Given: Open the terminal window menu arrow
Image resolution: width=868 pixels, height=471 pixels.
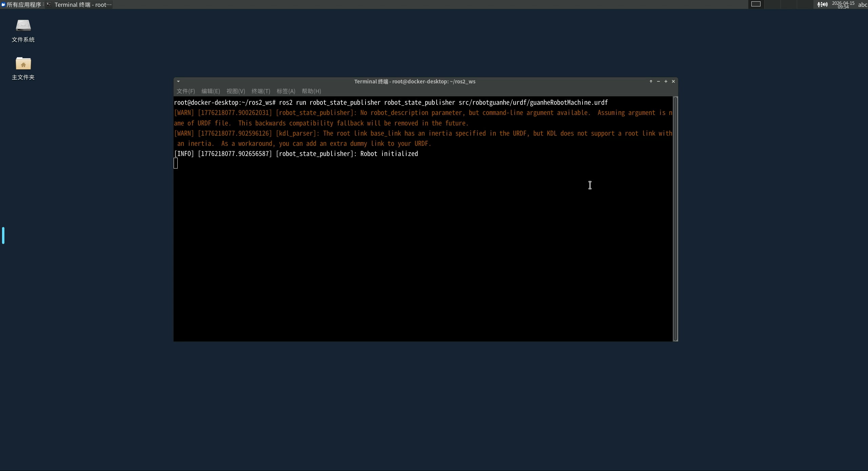Looking at the screenshot, I should click(x=178, y=81).
